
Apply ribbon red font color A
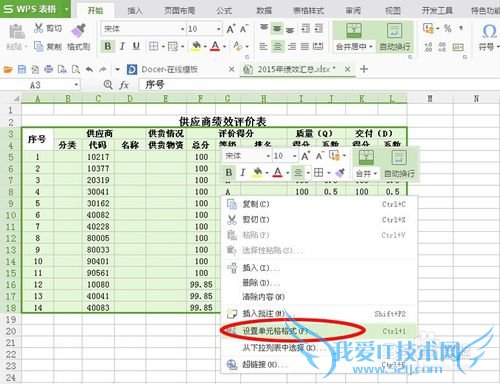click(x=215, y=46)
